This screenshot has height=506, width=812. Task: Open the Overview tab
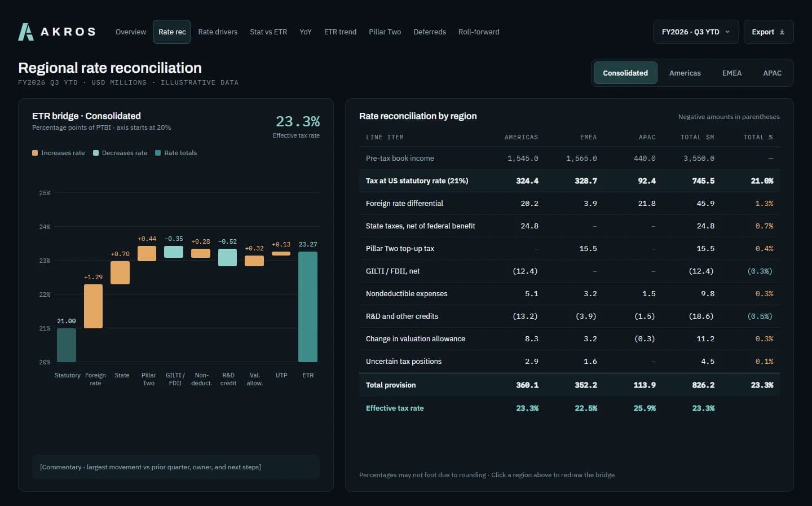tap(131, 32)
